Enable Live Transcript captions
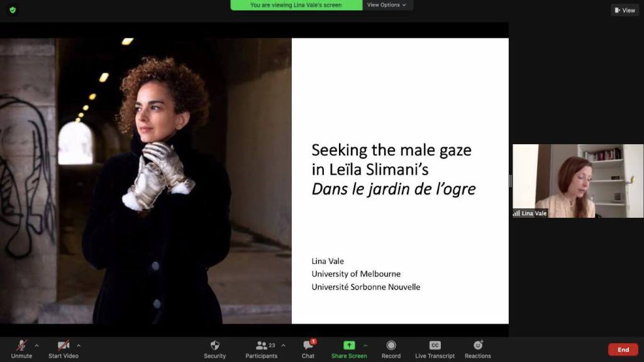 pyautogui.click(x=435, y=346)
